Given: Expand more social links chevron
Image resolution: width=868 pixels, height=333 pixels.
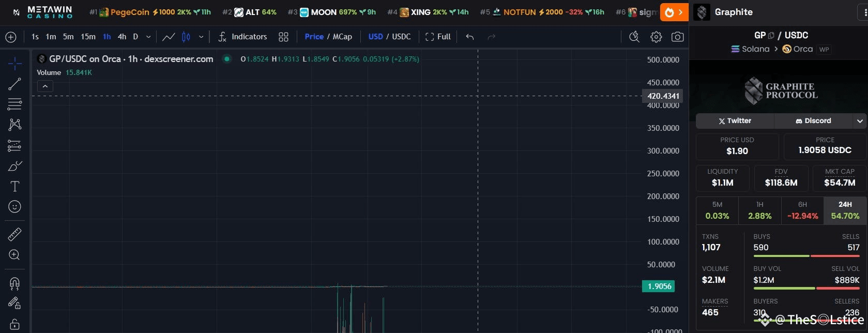Looking at the screenshot, I should (x=860, y=120).
